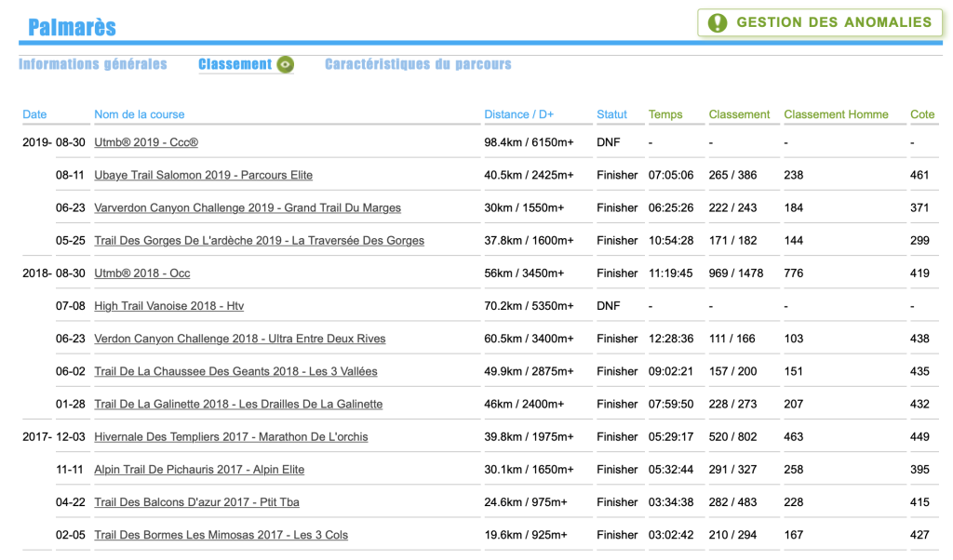953x560 pixels.
Task: Select the Classement tab
Action: pyautogui.click(x=235, y=64)
